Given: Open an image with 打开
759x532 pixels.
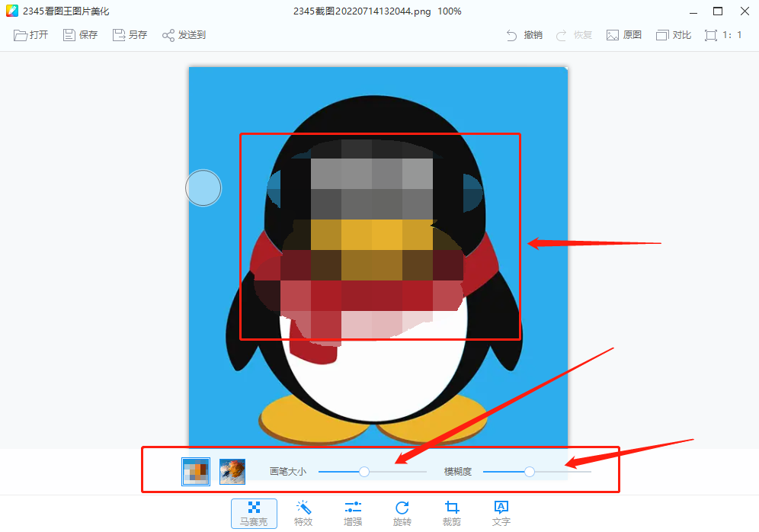Looking at the screenshot, I should pos(30,34).
